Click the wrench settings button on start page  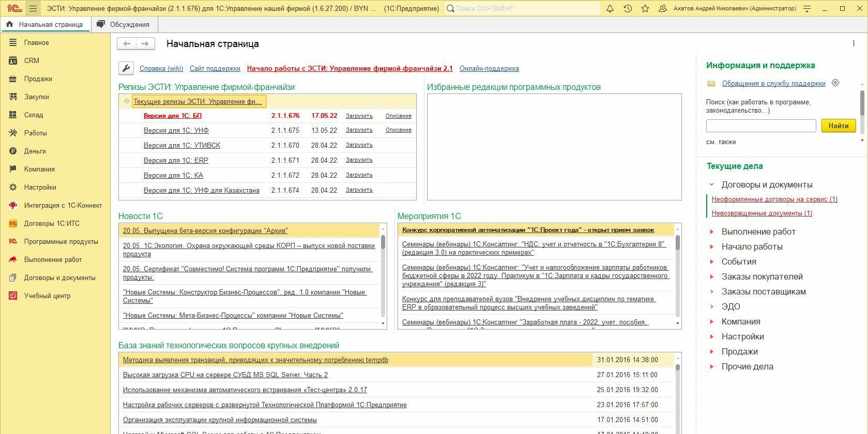[x=126, y=68]
